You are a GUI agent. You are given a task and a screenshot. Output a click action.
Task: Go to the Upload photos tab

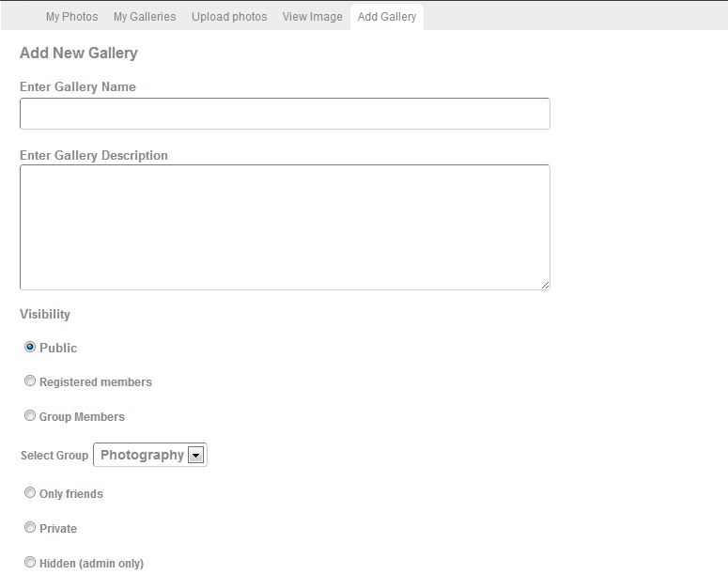[229, 17]
